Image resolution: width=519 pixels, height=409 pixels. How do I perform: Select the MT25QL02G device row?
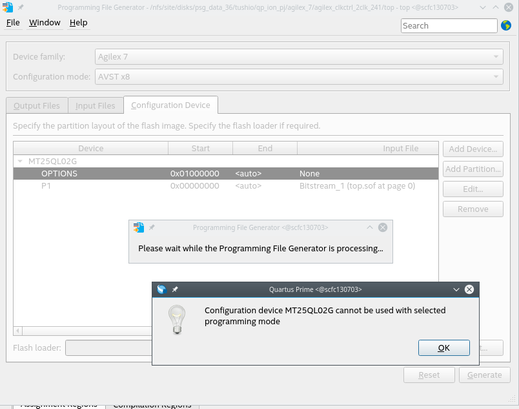pos(226,161)
